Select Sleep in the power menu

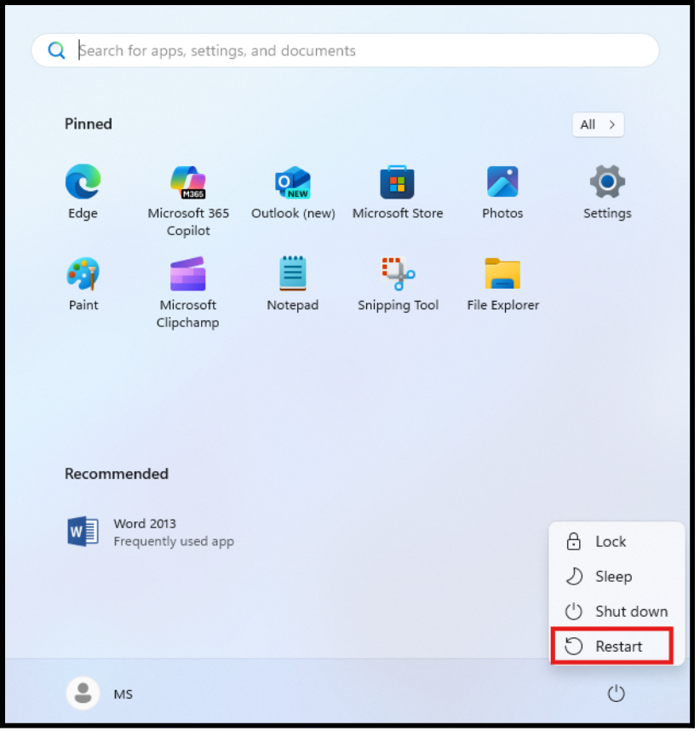(616, 576)
